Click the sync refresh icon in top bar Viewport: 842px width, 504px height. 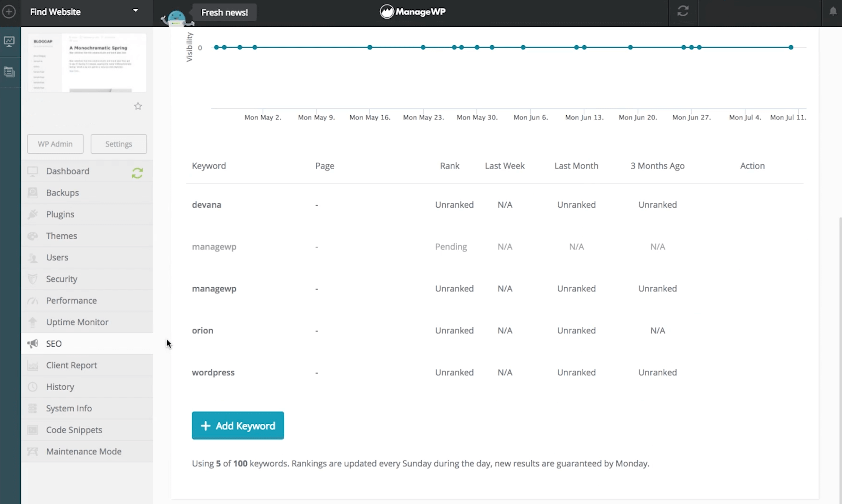[683, 11]
